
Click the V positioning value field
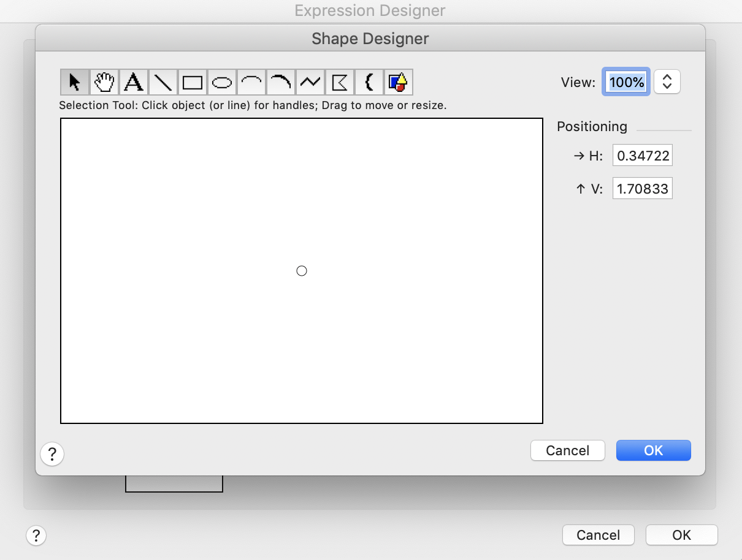click(642, 189)
